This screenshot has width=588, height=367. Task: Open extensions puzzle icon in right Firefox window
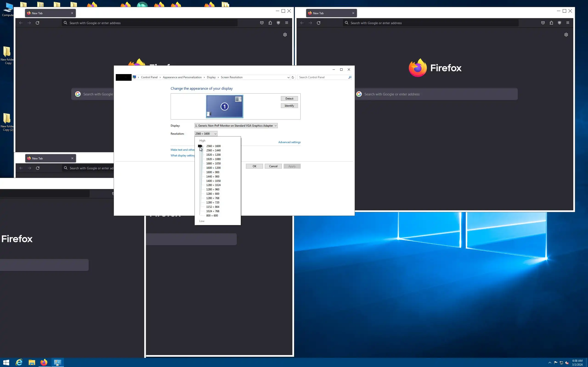(551, 23)
